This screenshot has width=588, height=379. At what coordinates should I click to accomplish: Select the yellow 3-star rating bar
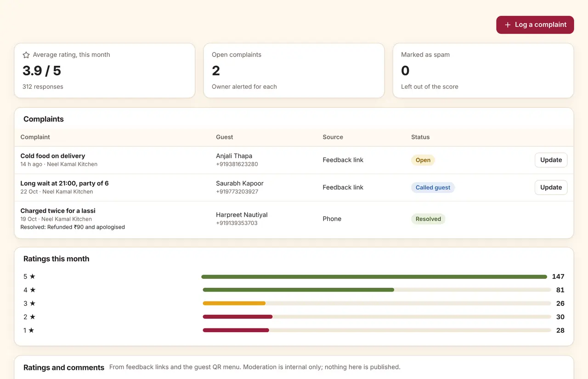pyautogui.click(x=234, y=304)
